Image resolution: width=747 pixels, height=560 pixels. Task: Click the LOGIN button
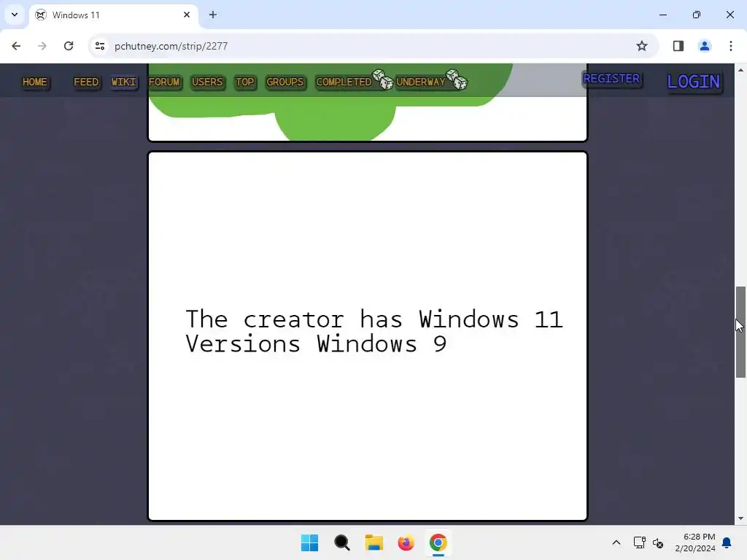tap(694, 82)
